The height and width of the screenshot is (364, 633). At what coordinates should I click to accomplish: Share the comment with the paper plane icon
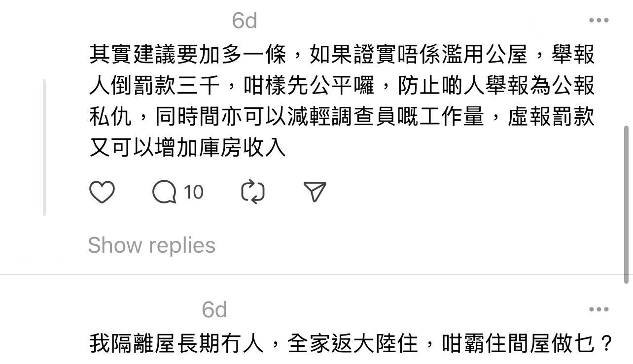pyautogui.click(x=315, y=192)
